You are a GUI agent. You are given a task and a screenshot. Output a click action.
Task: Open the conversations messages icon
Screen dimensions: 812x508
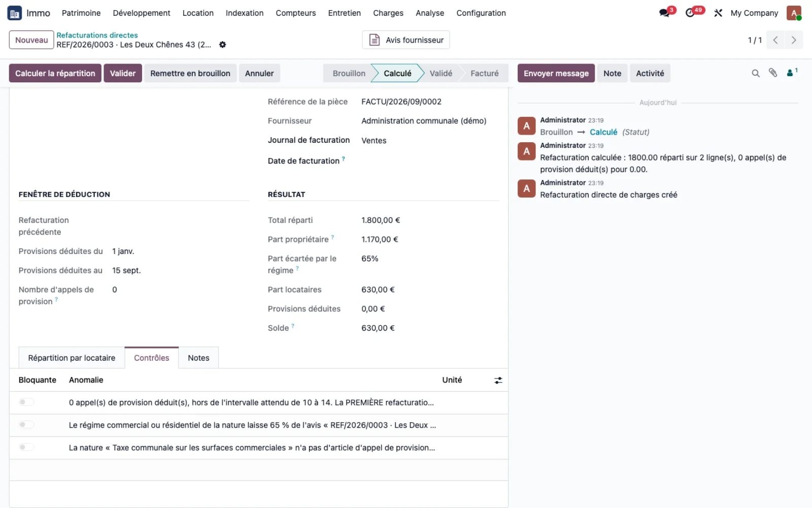664,13
